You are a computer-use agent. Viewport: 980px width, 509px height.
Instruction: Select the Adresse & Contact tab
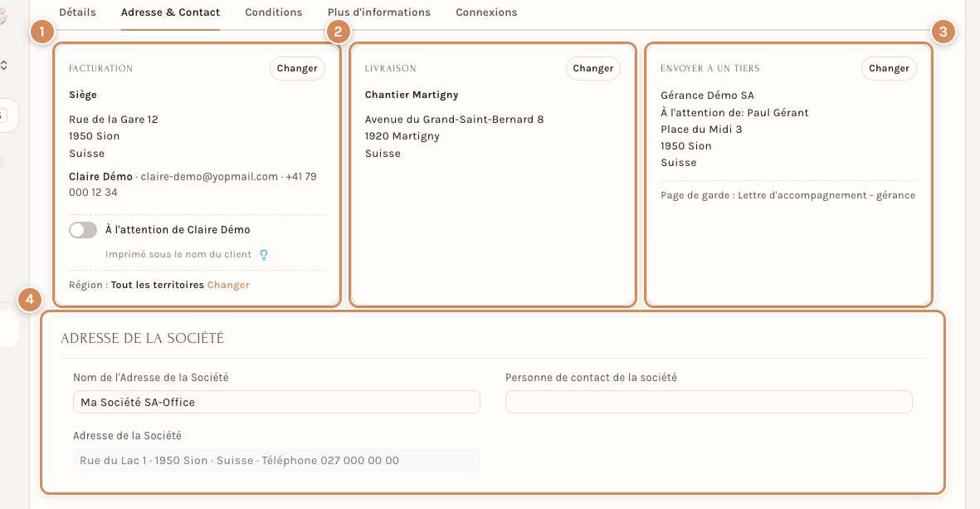[x=170, y=12]
